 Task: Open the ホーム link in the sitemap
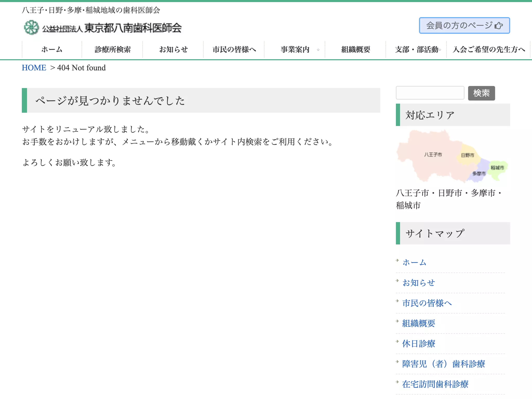tap(414, 262)
